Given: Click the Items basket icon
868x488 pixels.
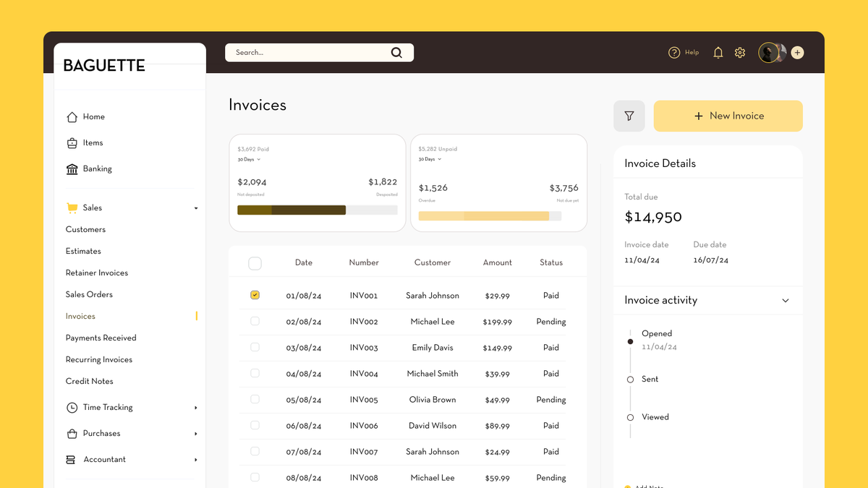Looking at the screenshot, I should pos(72,143).
